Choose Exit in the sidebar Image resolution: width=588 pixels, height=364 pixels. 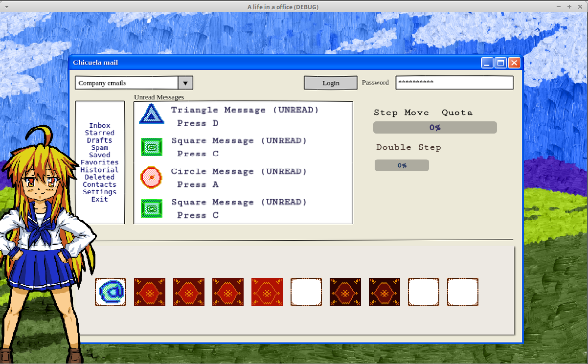point(100,199)
